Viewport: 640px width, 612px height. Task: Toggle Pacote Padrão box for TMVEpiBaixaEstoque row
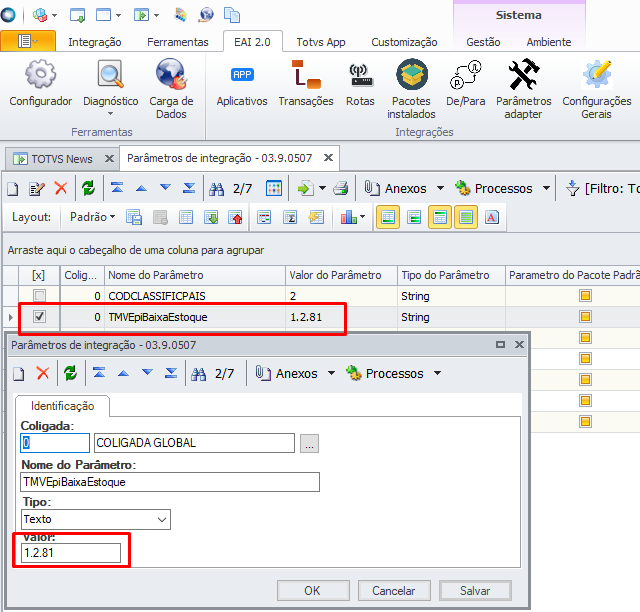(585, 316)
